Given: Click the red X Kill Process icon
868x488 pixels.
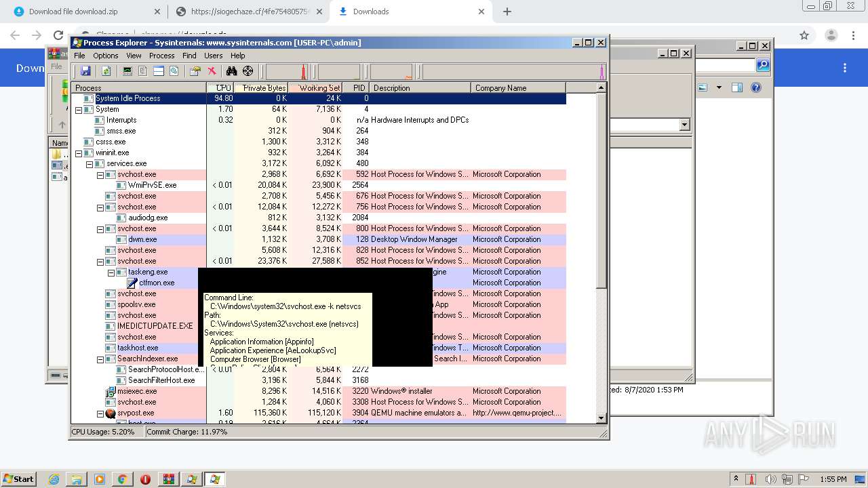Looking at the screenshot, I should [212, 70].
